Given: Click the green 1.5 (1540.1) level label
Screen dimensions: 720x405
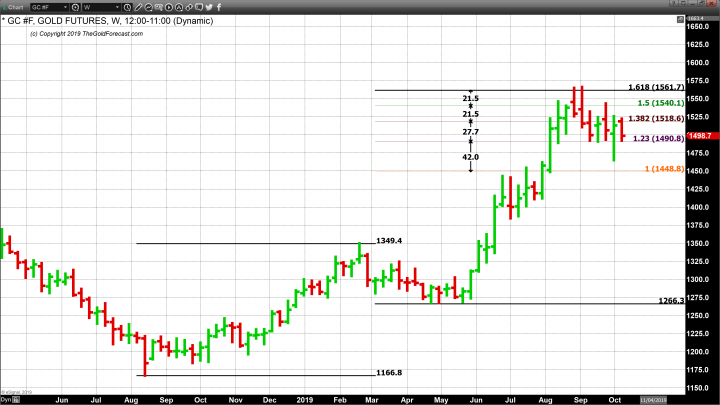Looking at the screenshot, I should pyautogui.click(x=660, y=103).
